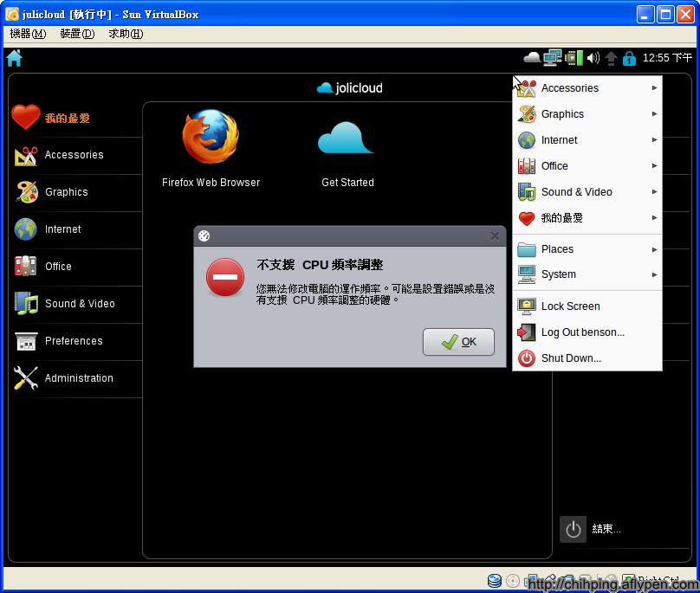The width and height of the screenshot is (700, 593).
Task: Select Log Out benson... menu entry
Action: click(x=587, y=332)
